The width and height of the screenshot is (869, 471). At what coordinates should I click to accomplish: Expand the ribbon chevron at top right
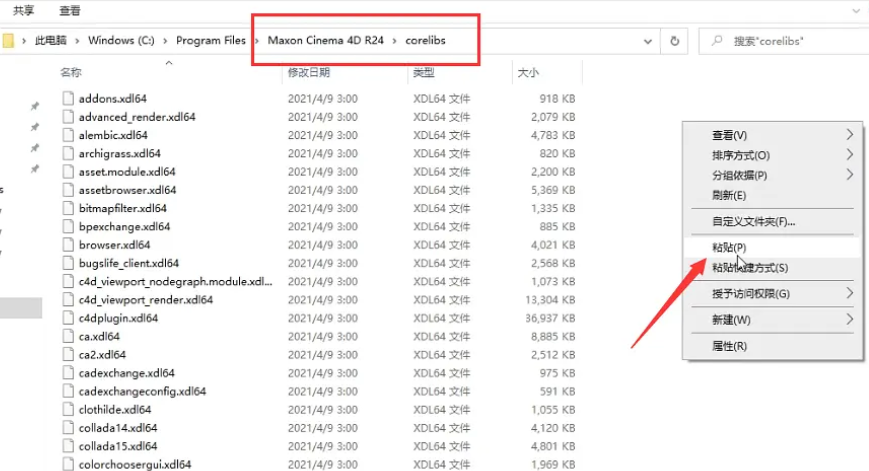(856, 10)
